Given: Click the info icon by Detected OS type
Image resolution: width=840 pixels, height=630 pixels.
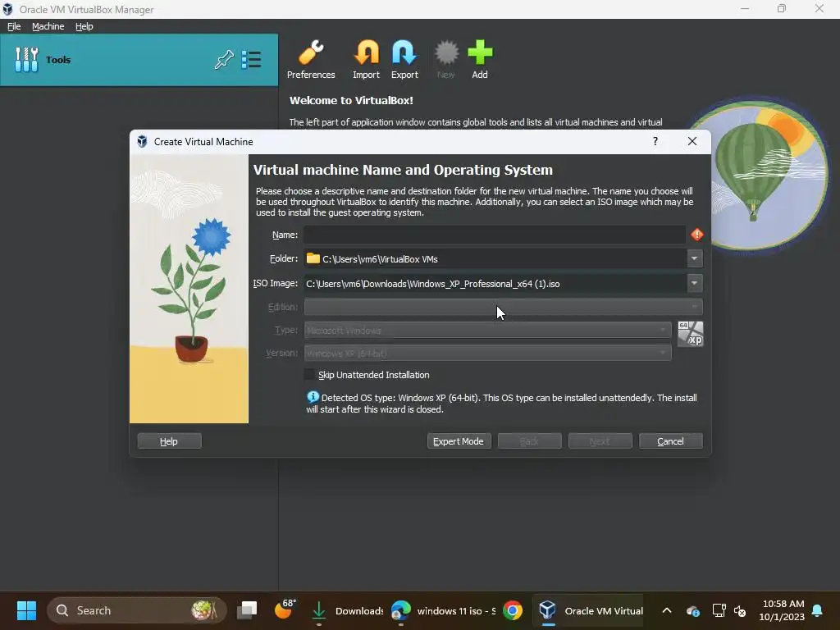Looking at the screenshot, I should [x=313, y=397].
